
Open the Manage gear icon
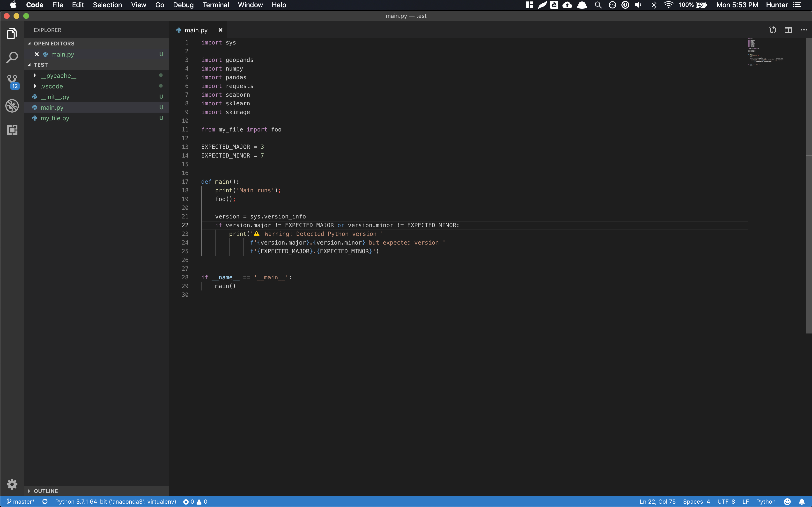12,484
